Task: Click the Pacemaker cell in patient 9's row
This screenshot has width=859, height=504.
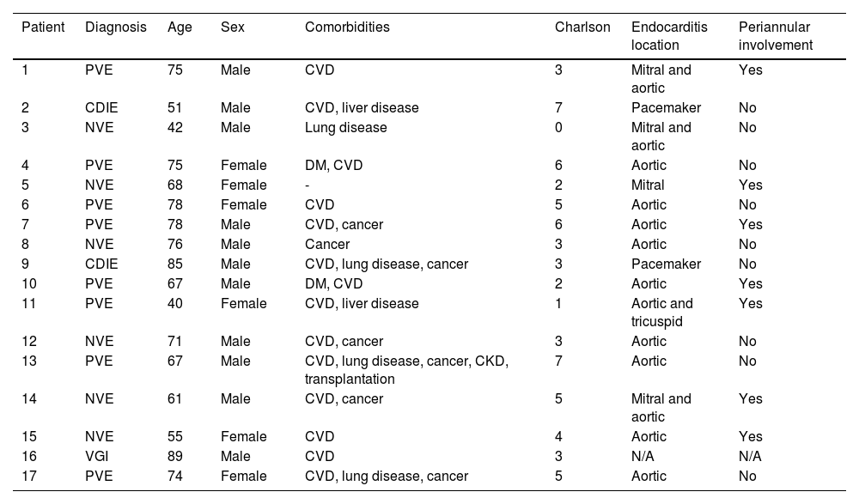Action: [x=666, y=264]
